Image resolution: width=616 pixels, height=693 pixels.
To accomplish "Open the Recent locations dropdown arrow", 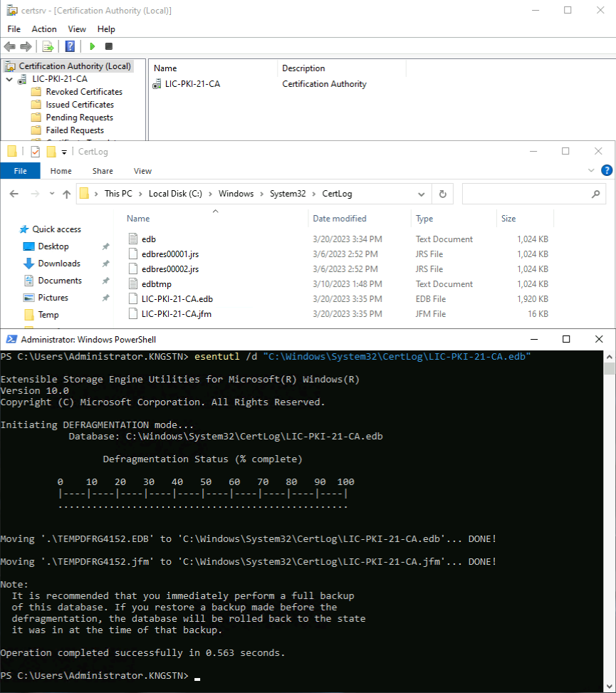I will pyautogui.click(x=52, y=194).
